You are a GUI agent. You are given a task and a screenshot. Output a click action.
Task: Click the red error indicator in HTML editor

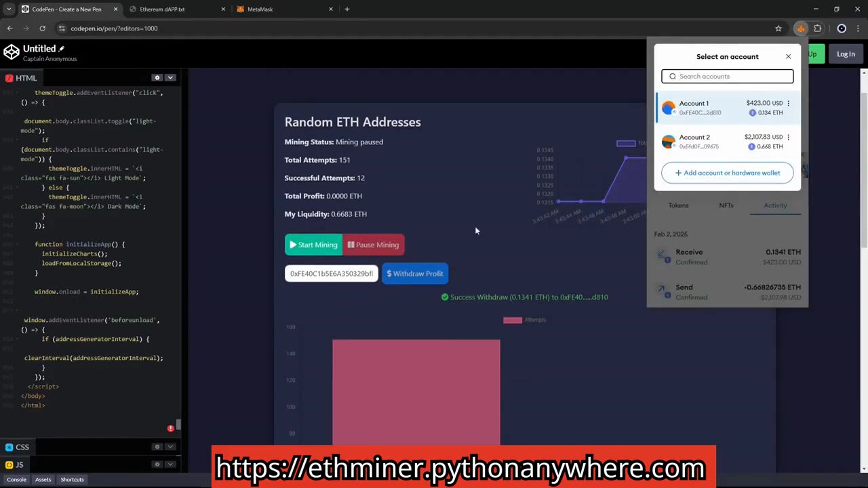pyautogui.click(x=170, y=428)
